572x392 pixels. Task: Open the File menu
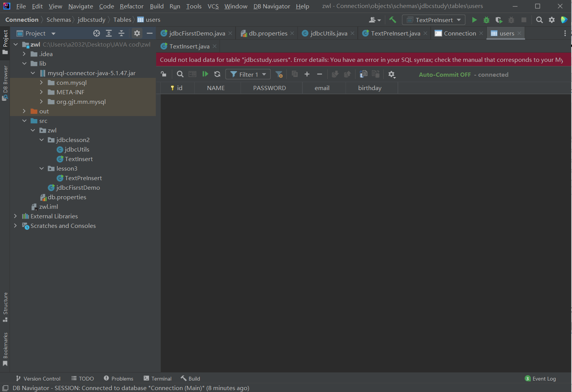pos(21,6)
